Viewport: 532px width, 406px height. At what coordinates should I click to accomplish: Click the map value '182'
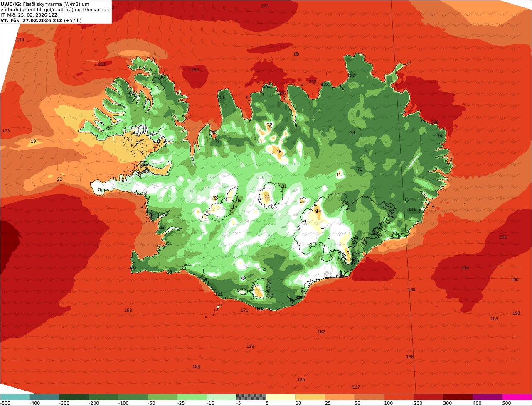(321, 332)
